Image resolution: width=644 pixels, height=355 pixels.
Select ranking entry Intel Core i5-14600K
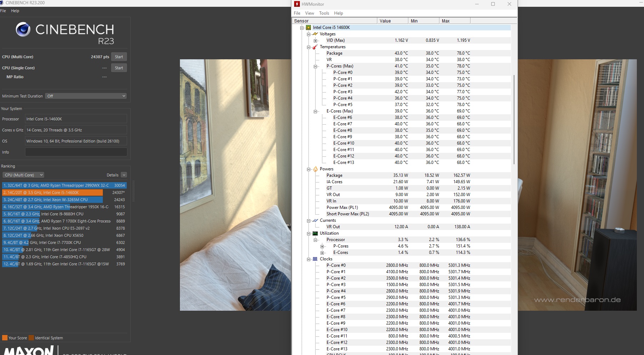coord(64,192)
